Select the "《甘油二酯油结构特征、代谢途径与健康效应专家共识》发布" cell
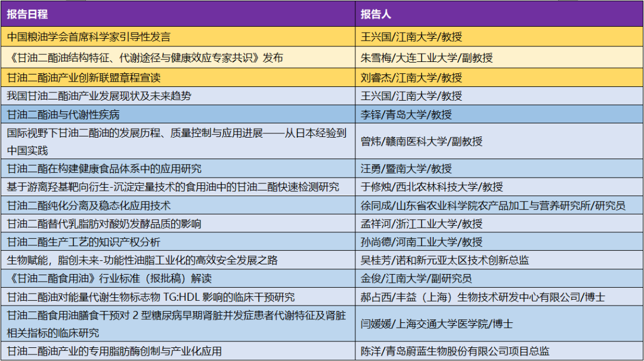Image resolution: width=644 pixels, height=361 pixels. coord(178,57)
